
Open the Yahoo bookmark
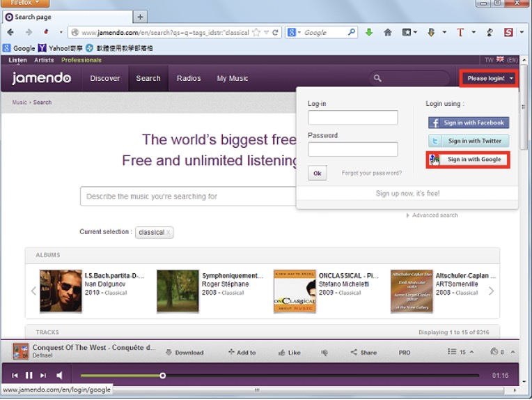coord(61,48)
